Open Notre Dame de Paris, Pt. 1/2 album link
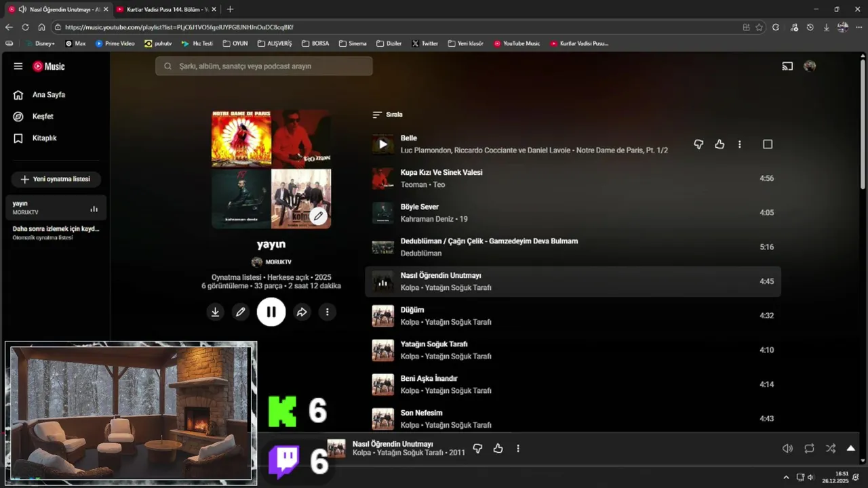 [622, 150]
